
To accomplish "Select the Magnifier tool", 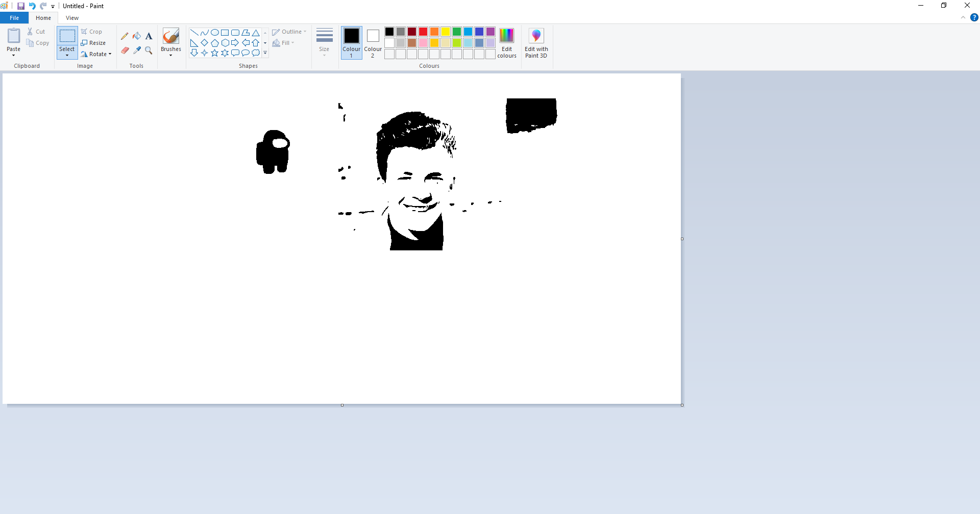I will (x=149, y=50).
